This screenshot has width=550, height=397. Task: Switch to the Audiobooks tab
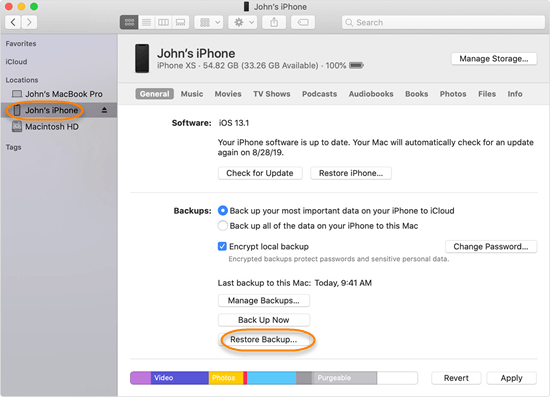371,94
